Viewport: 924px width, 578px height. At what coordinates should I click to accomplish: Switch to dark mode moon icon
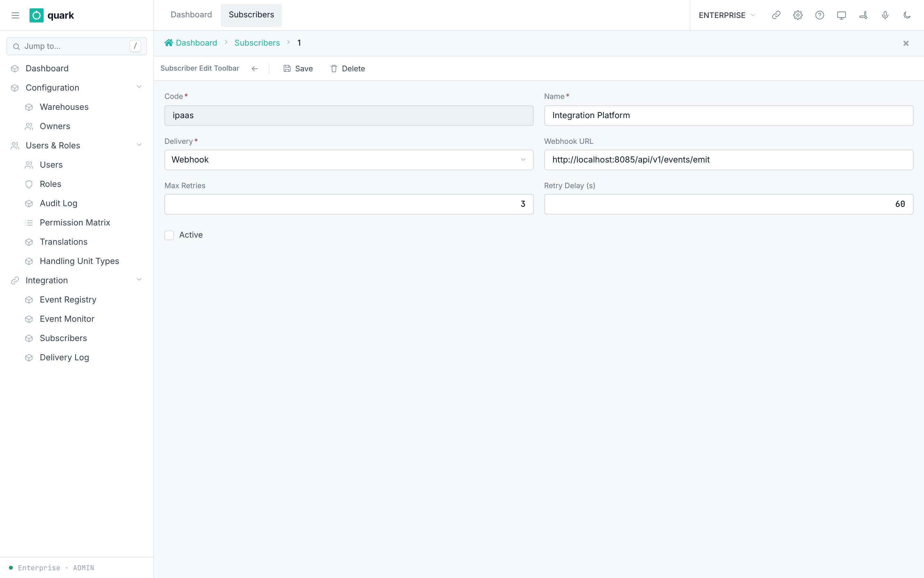pyautogui.click(x=907, y=15)
